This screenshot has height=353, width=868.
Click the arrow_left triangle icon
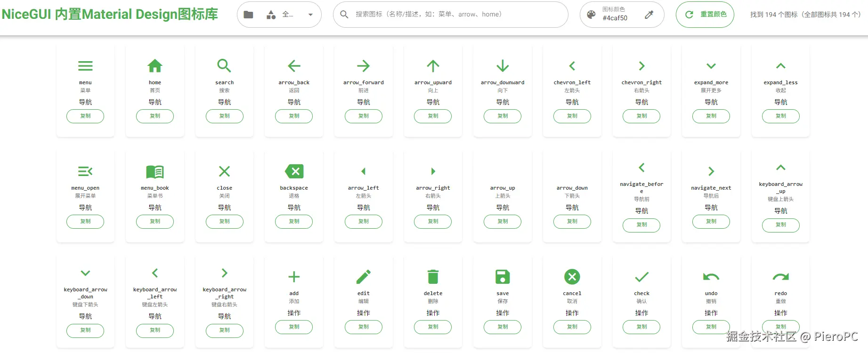pyautogui.click(x=363, y=171)
